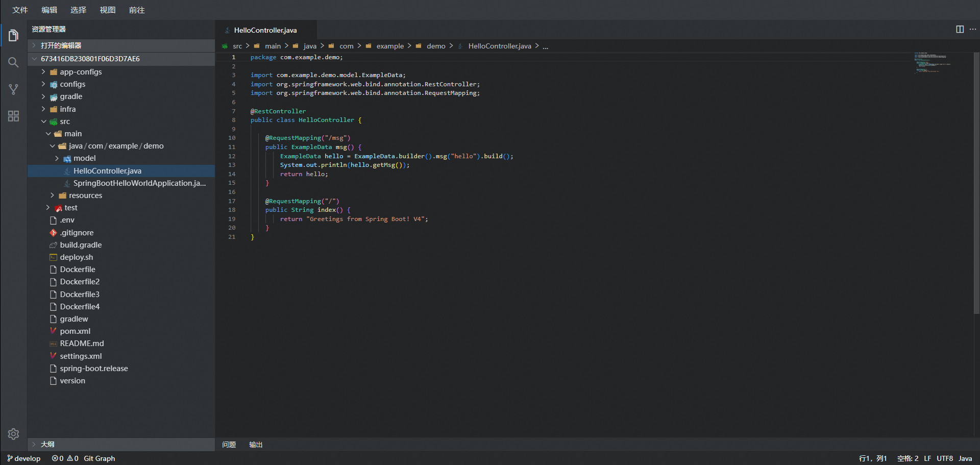This screenshot has height=465, width=980.
Task: Click the UTF8 encoding selector
Action: pos(945,458)
